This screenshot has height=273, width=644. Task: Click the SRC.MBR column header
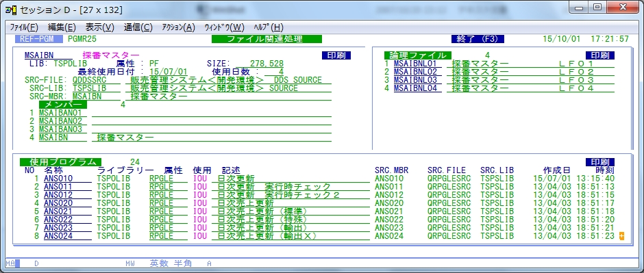coord(391,170)
